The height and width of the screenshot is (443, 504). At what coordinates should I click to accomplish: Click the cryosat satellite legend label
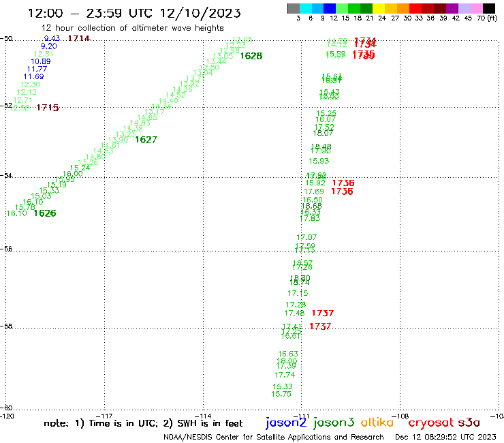431,423
